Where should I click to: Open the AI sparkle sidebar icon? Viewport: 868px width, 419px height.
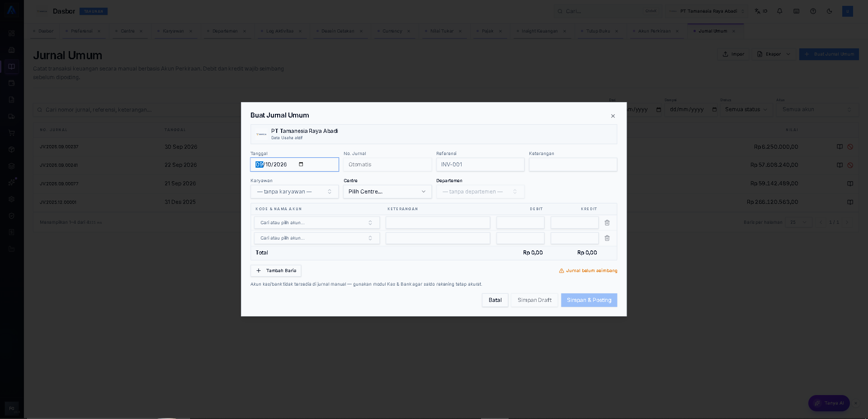12,182
